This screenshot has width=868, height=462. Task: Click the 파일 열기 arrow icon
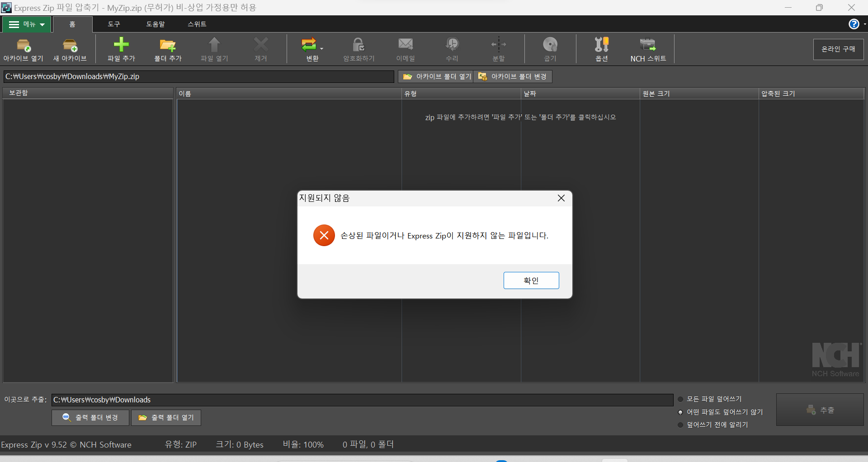click(x=214, y=44)
